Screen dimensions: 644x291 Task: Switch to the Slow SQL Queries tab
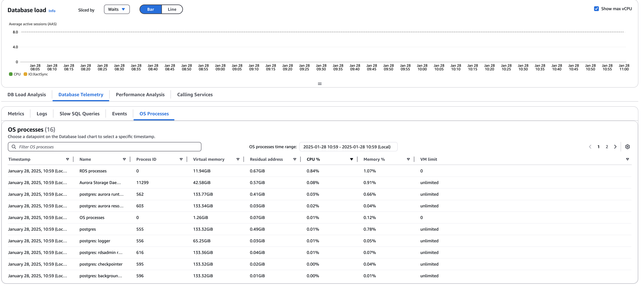click(80, 114)
